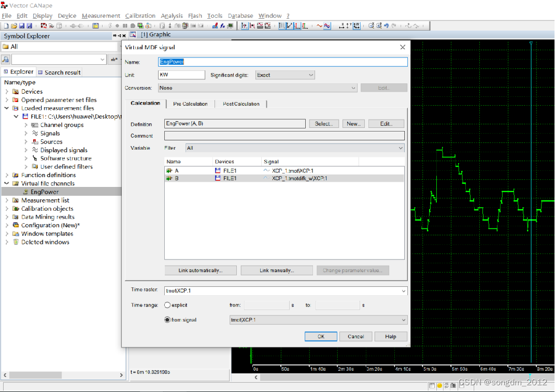Click the Pause measurement toolbar icon
Viewport: 555px width, 392px height.
pyautogui.click(x=125, y=25)
